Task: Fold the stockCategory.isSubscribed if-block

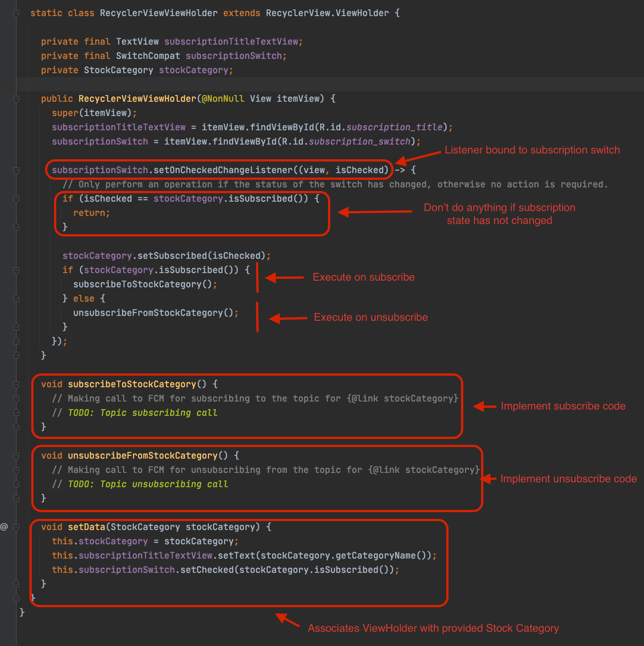Action: (16, 270)
